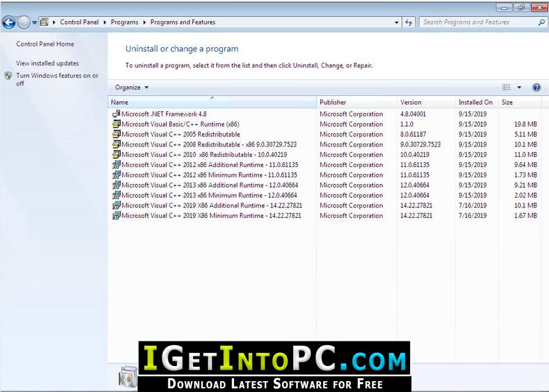The image size is (549, 392).
Task: Click version 9.0.30729.7523 cell
Action: [420, 145]
